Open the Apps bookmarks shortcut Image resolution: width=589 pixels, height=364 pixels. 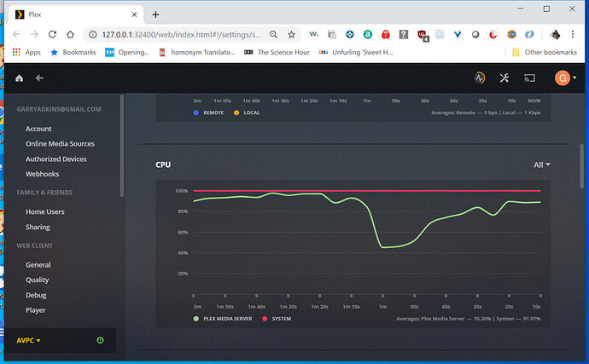point(26,52)
